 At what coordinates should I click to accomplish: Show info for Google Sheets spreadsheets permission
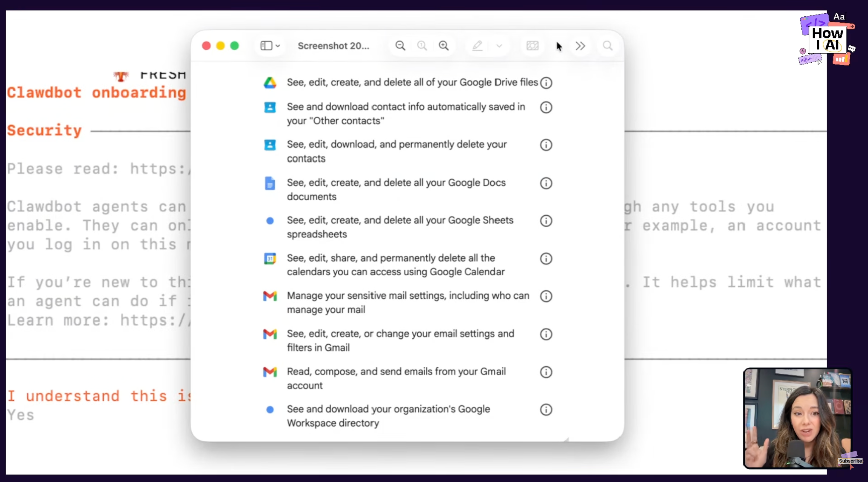[x=546, y=221]
